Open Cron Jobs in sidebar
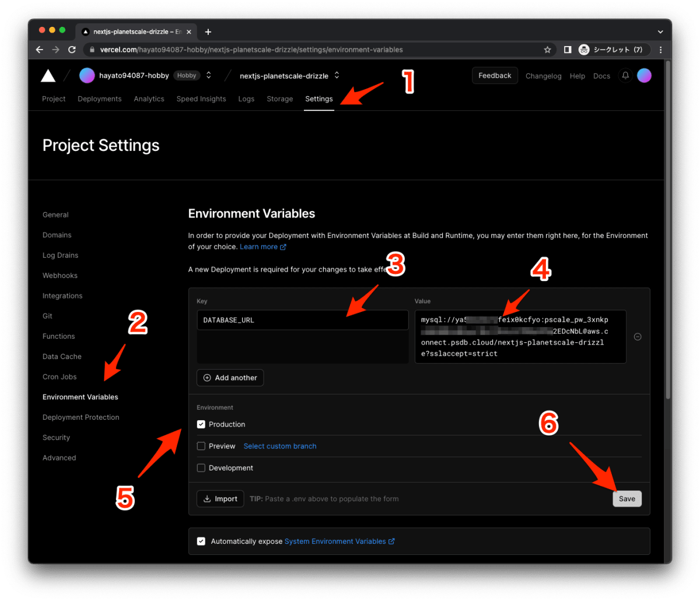700x601 pixels. [x=60, y=377]
